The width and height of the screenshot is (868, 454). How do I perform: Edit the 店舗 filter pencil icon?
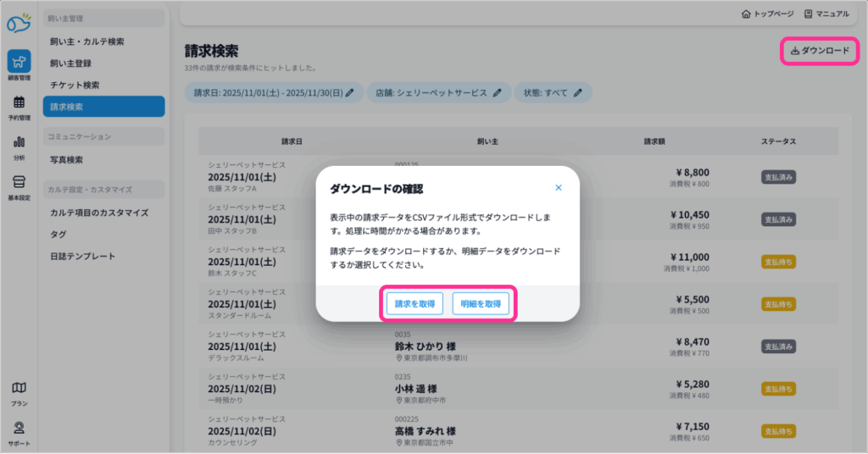tap(498, 92)
